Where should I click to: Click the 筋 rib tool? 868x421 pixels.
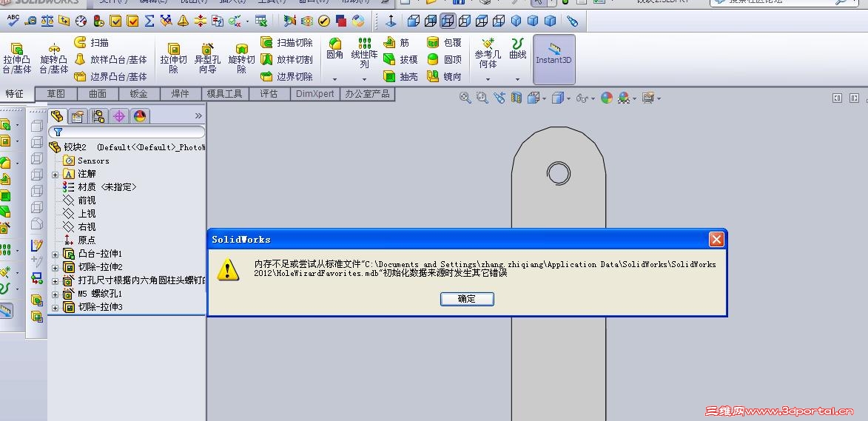(x=397, y=43)
